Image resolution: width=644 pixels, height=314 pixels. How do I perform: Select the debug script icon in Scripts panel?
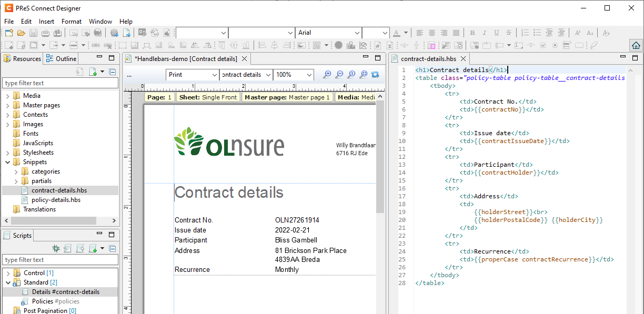click(x=55, y=248)
